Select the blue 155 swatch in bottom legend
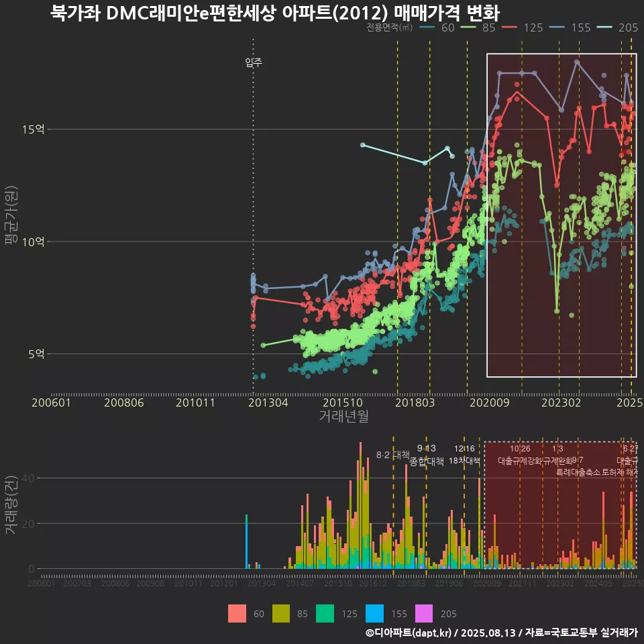This screenshot has height=644, width=644. coord(374,614)
